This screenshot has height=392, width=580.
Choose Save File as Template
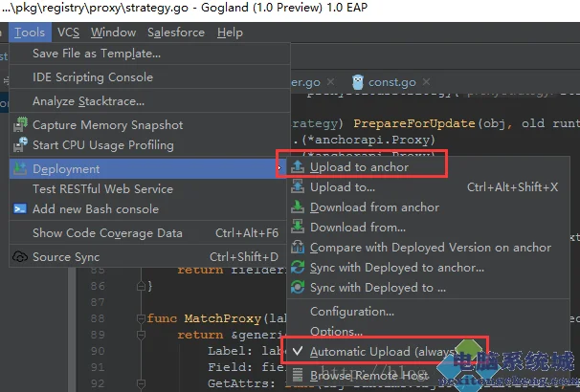click(x=149, y=54)
